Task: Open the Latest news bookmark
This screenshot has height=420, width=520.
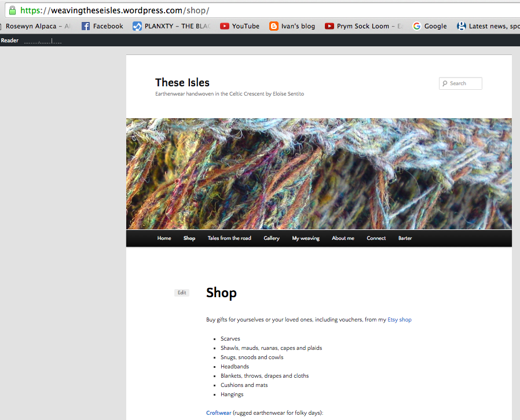Action: point(488,26)
